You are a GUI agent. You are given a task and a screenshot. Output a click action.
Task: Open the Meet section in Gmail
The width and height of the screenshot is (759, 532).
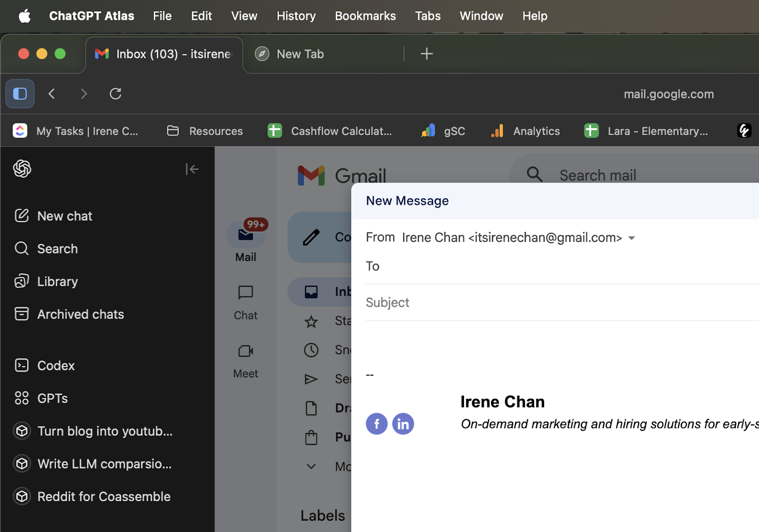point(245,361)
